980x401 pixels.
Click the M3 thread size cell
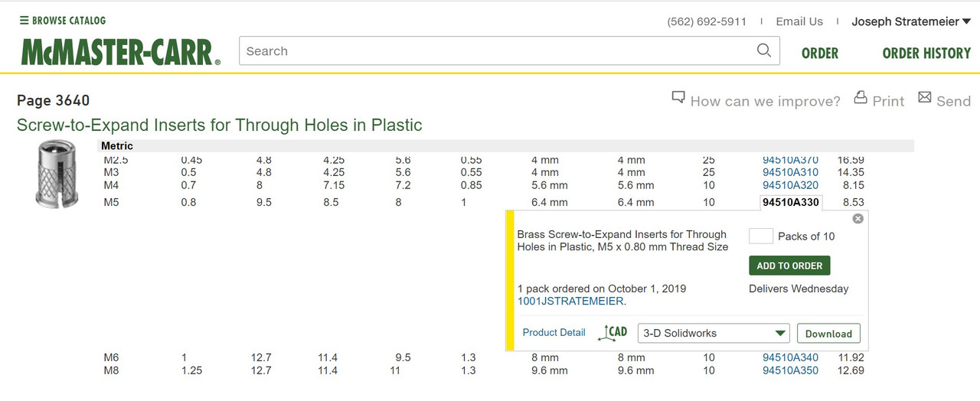coord(112,172)
